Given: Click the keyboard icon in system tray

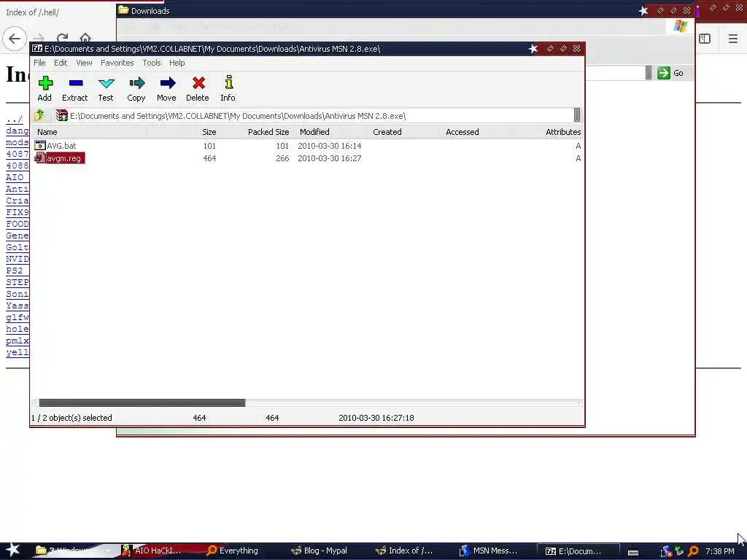Looking at the screenshot, I should (x=632, y=552).
